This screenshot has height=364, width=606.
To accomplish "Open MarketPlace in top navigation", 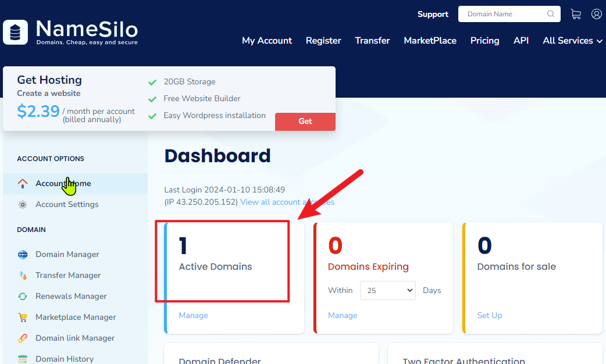I will pos(430,41).
